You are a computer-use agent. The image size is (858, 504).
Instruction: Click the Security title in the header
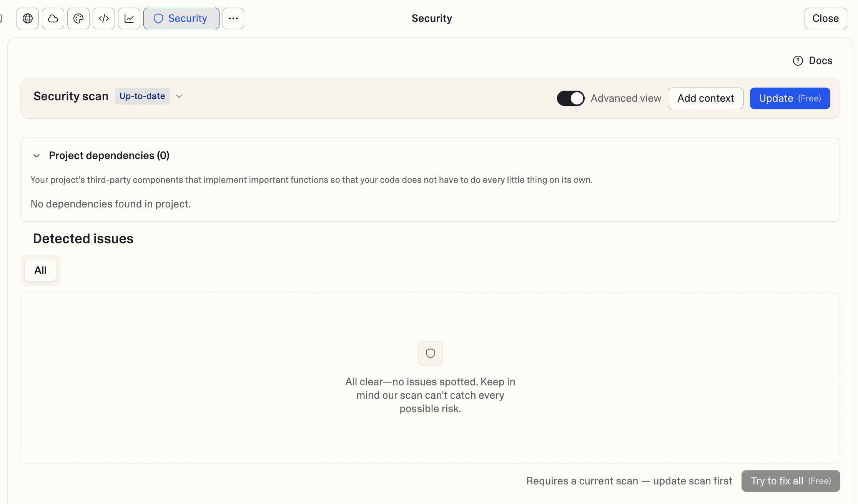pyautogui.click(x=431, y=18)
